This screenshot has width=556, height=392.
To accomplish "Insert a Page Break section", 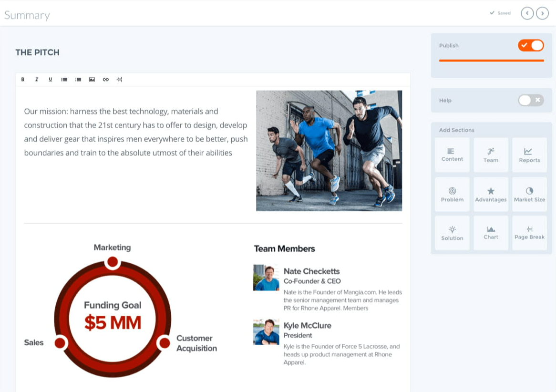I will (x=529, y=233).
